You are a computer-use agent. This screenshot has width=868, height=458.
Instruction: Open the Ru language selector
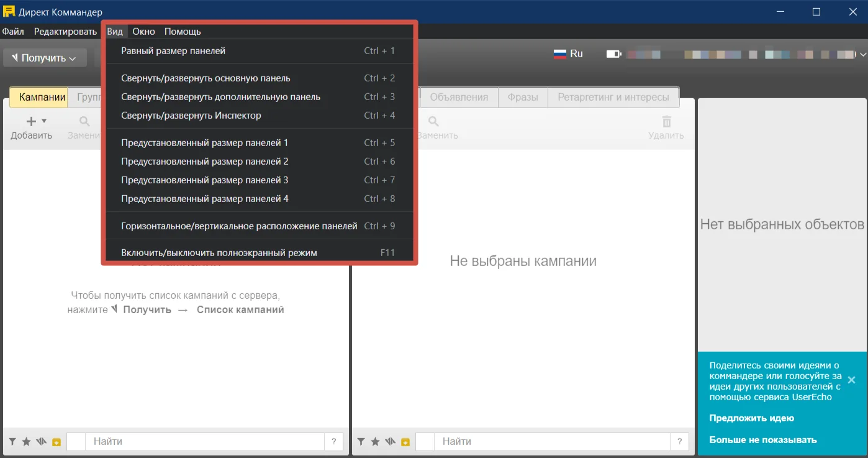[568, 54]
